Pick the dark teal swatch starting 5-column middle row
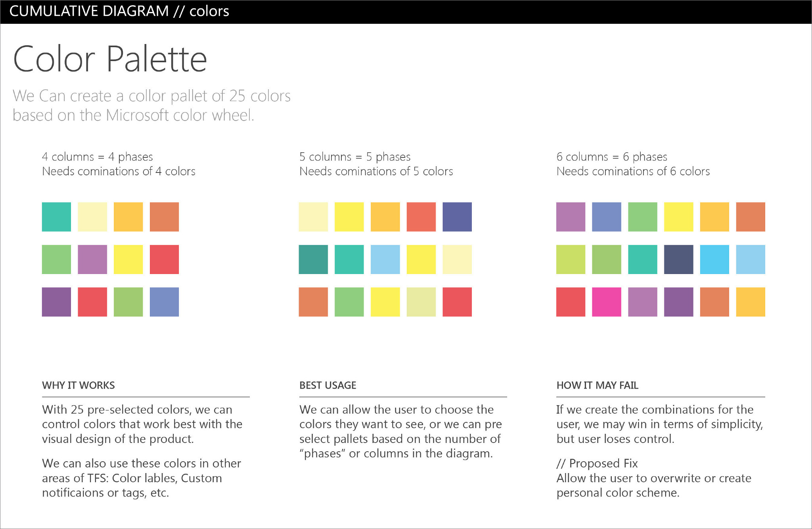 coord(313,259)
